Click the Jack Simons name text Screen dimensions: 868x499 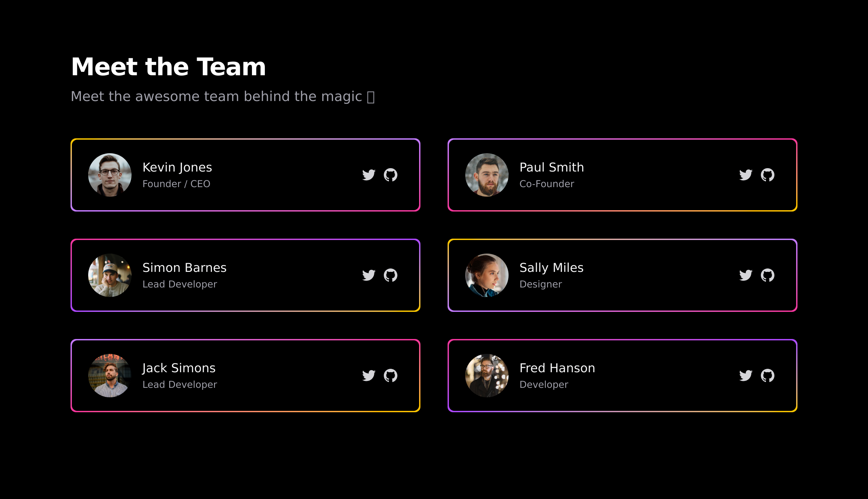coord(179,368)
